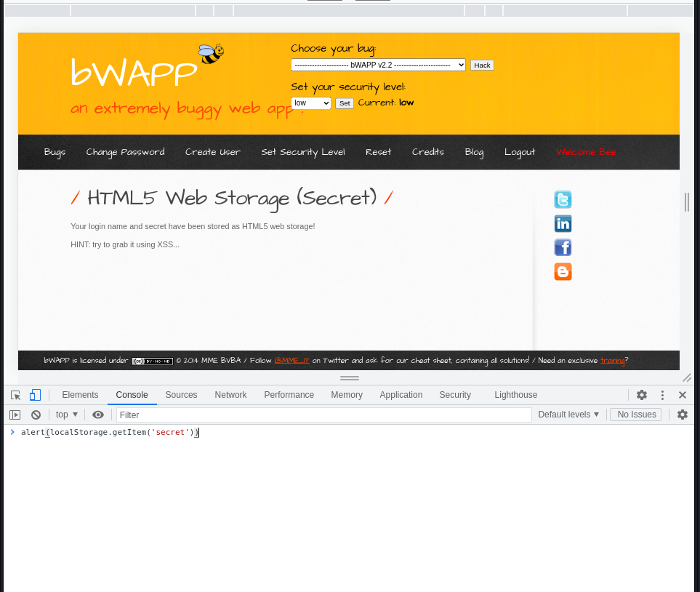The height and width of the screenshot is (592, 700).
Task: Activate the inspect element picker icon
Action: tap(15, 395)
